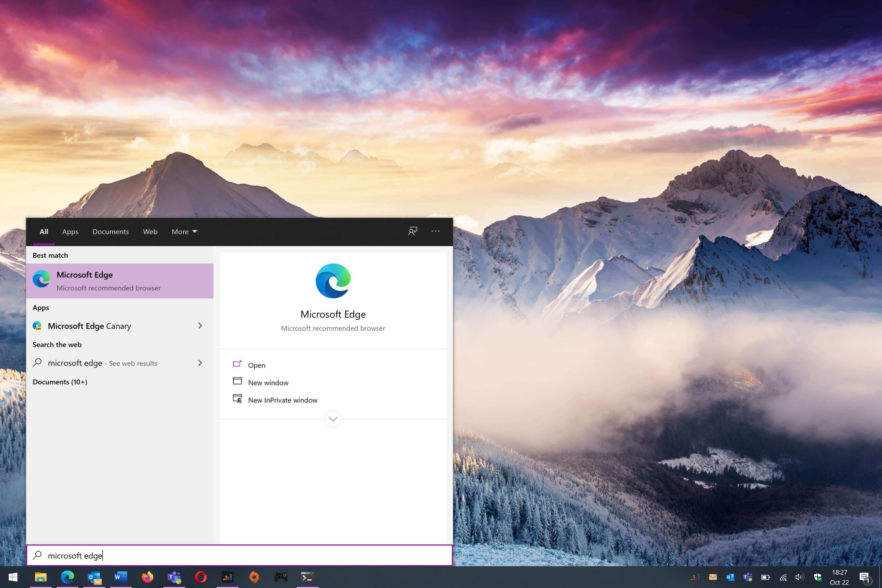Switch to the Apps tab in search
The height and width of the screenshot is (588, 882).
coord(70,231)
